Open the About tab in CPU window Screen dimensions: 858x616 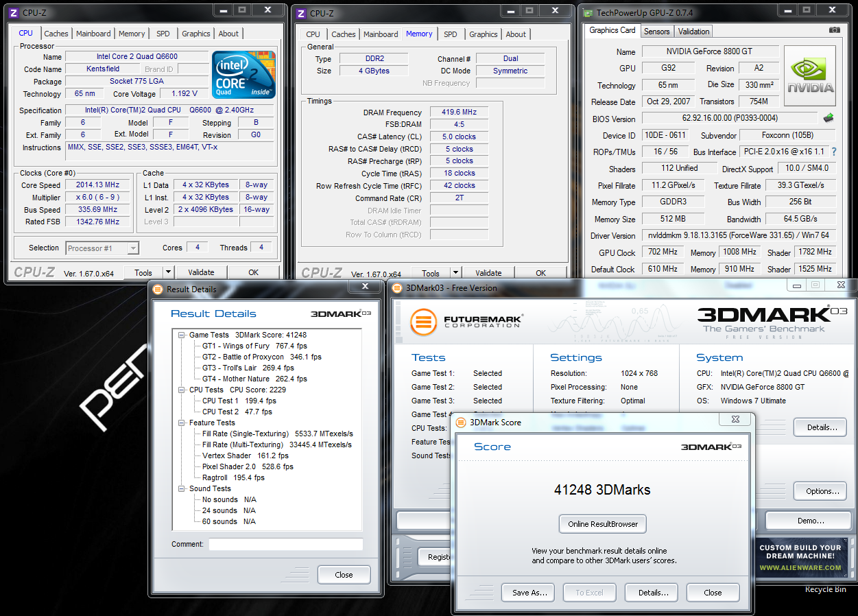tap(228, 34)
